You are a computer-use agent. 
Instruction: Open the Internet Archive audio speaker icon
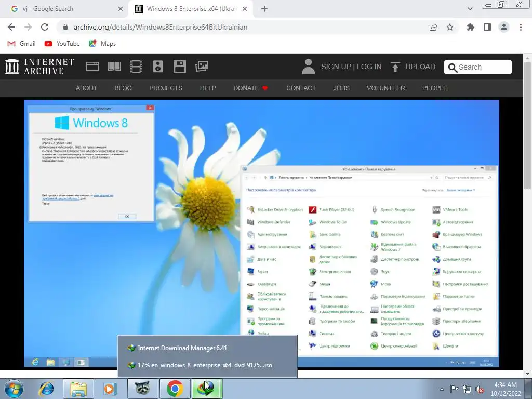pyautogui.click(x=158, y=66)
